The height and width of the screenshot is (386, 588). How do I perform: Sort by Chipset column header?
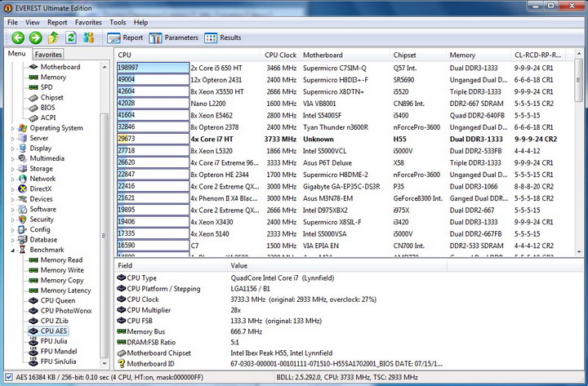click(418, 55)
